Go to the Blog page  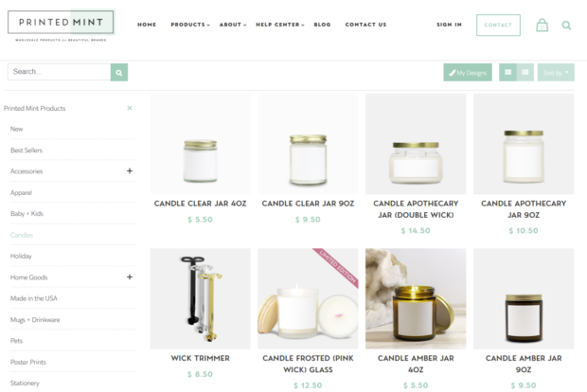pos(322,25)
